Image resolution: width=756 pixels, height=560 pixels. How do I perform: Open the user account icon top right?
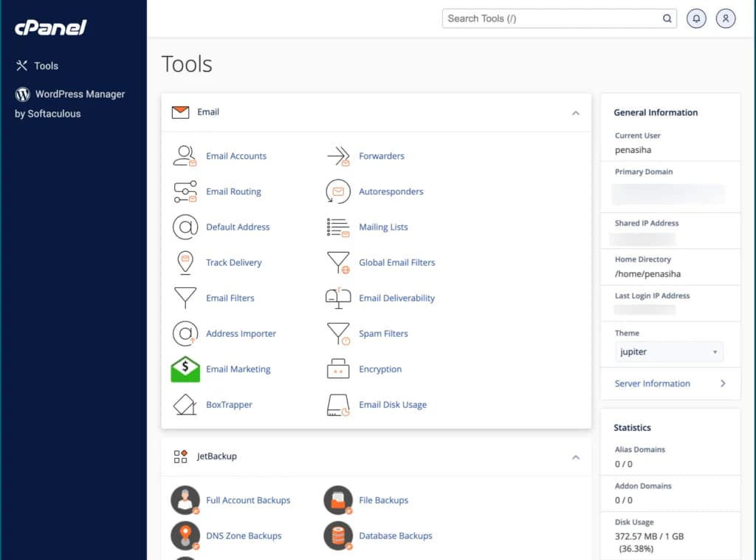[726, 18]
